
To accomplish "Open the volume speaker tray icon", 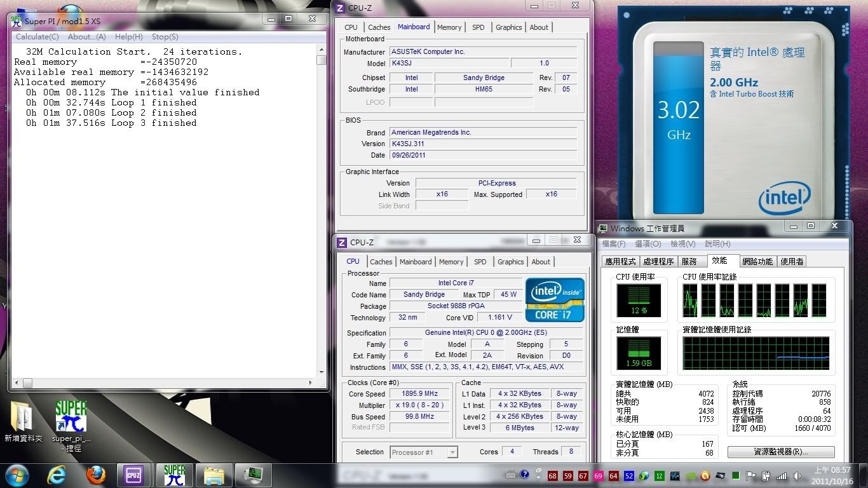I will pyautogui.click(x=797, y=476).
